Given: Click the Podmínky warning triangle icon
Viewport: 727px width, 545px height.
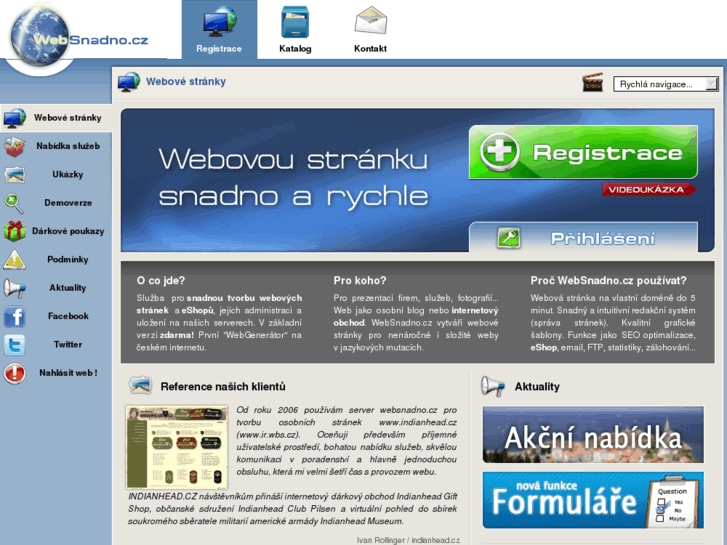Looking at the screenshot, I should pos(14,260).
